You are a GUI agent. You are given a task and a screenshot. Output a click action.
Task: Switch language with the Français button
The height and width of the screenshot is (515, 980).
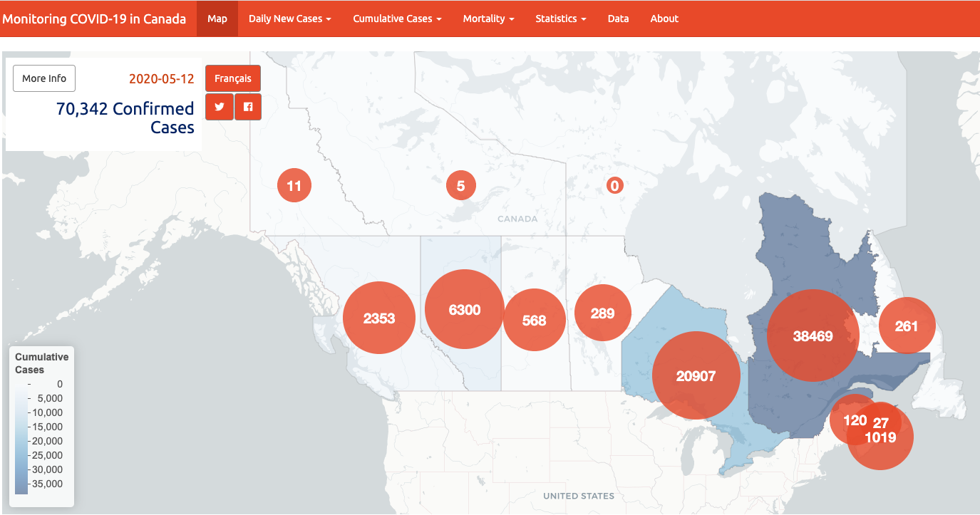(x=233, y=78)
